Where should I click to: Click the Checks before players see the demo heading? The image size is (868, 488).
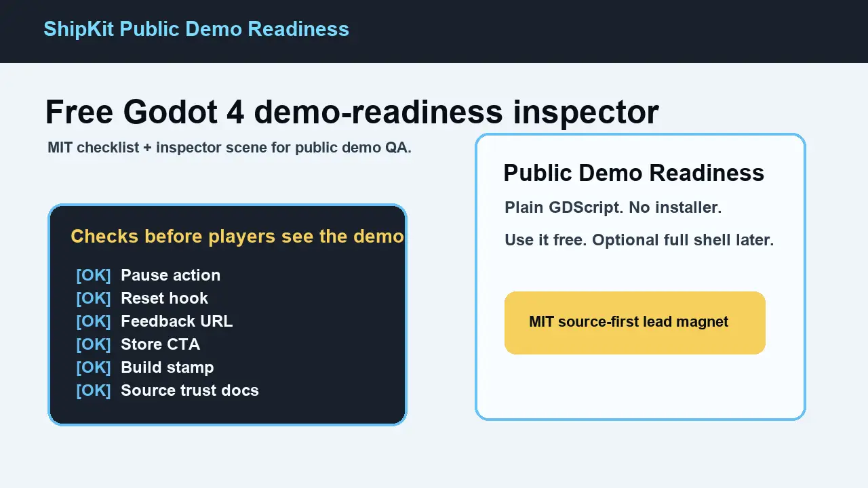237,236
